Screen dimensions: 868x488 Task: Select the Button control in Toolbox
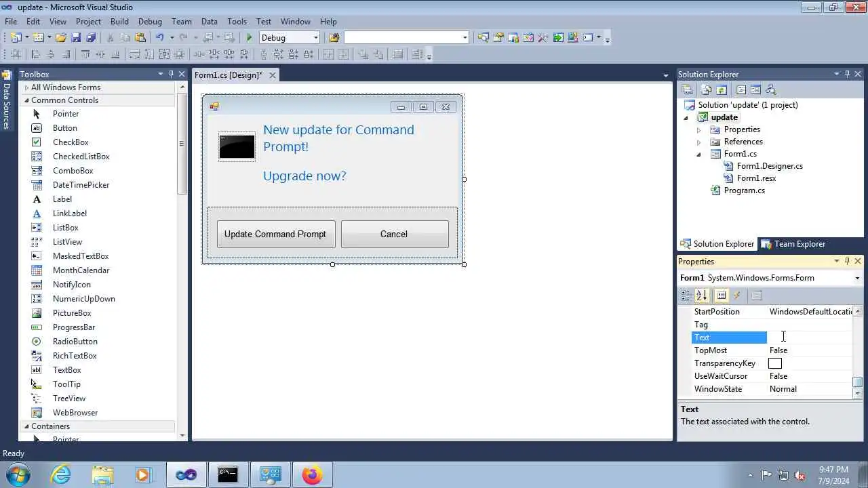[x=65, y=128]
